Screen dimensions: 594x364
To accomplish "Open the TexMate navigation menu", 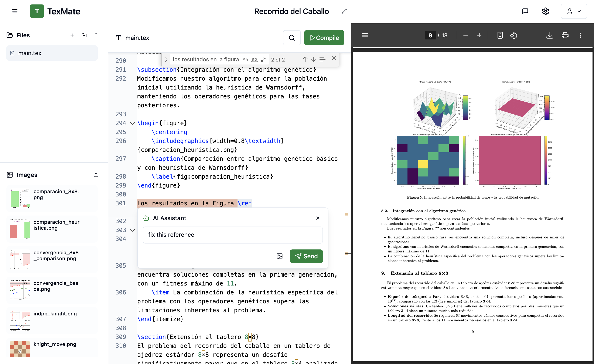I will (15, 11).
